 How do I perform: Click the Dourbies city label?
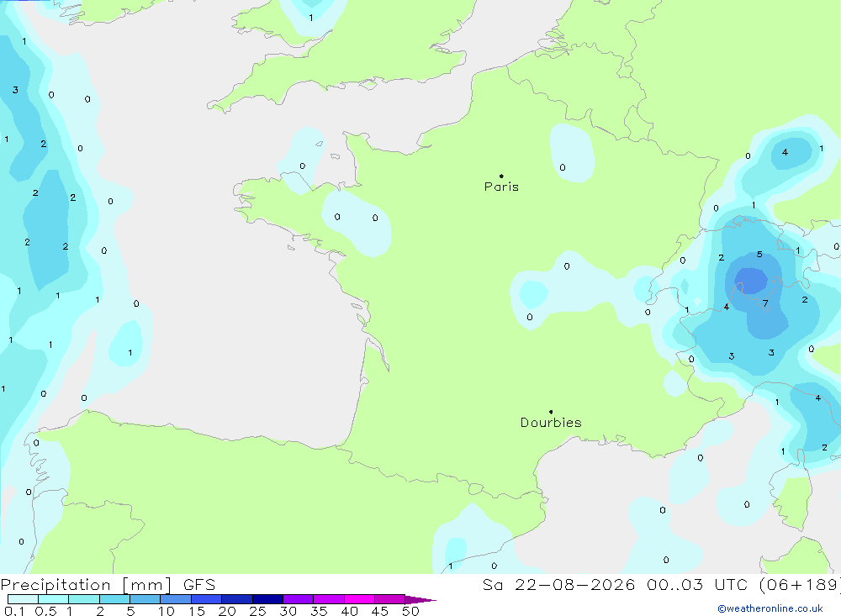point(551,423)
